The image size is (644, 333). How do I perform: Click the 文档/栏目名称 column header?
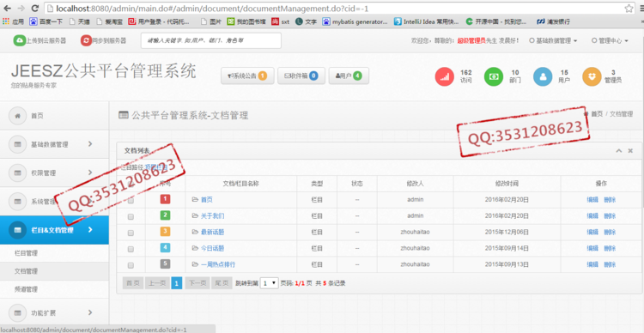coord(240,184)
